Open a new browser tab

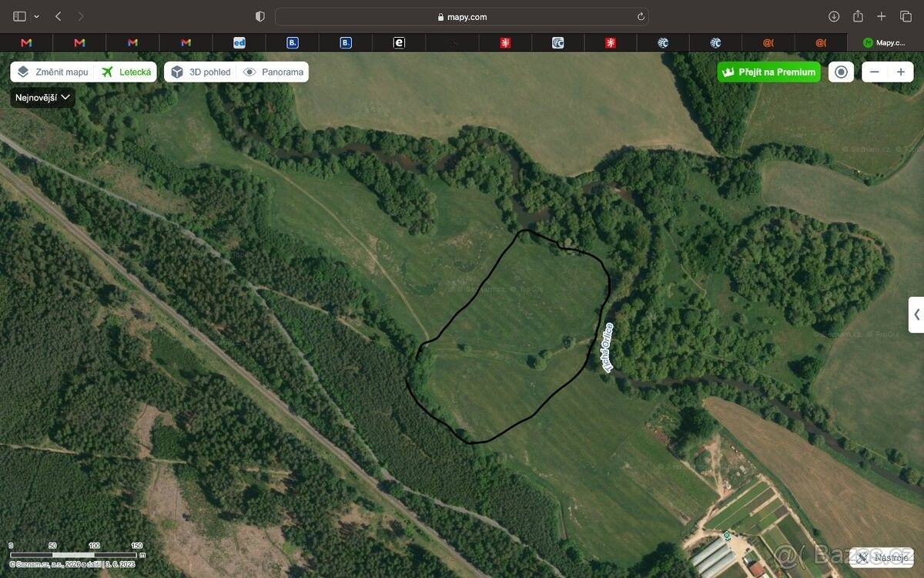click(882, 16)
